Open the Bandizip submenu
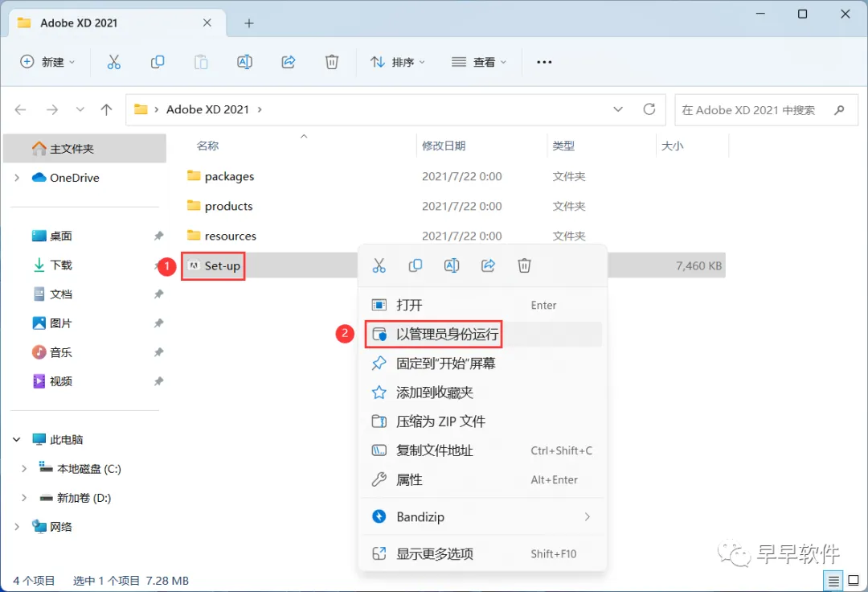The width and height of the screenshot is (868, 592). point(481,516)
